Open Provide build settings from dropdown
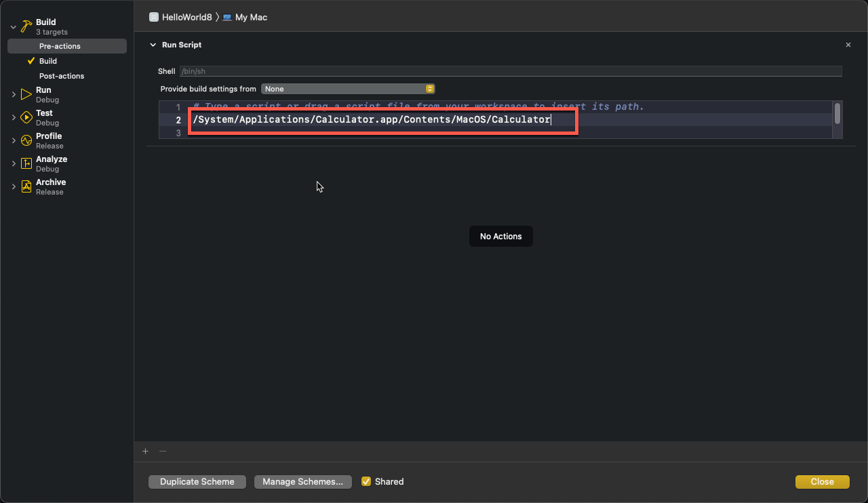The image size is (868, 503). [x=348, y=89]
